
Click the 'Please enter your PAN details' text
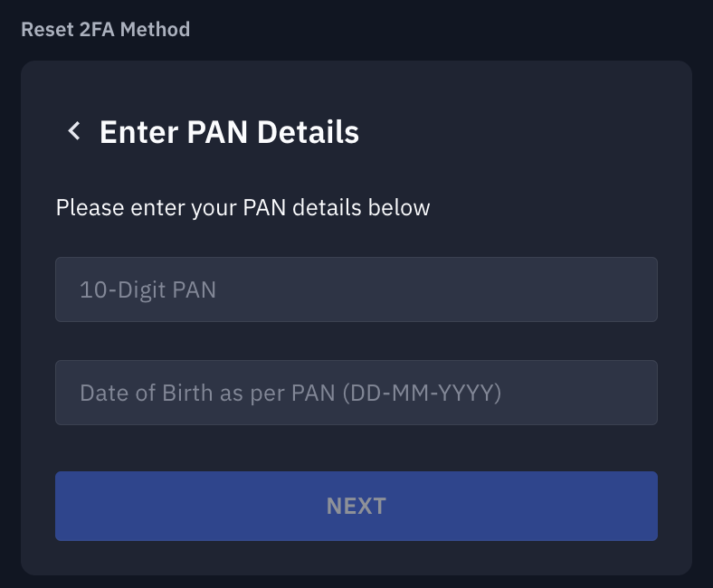point(242,208)
